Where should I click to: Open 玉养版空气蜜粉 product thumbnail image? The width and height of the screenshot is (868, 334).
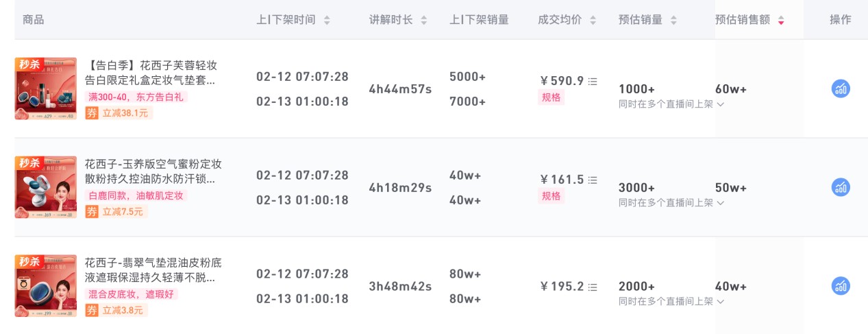pos(46,187)
